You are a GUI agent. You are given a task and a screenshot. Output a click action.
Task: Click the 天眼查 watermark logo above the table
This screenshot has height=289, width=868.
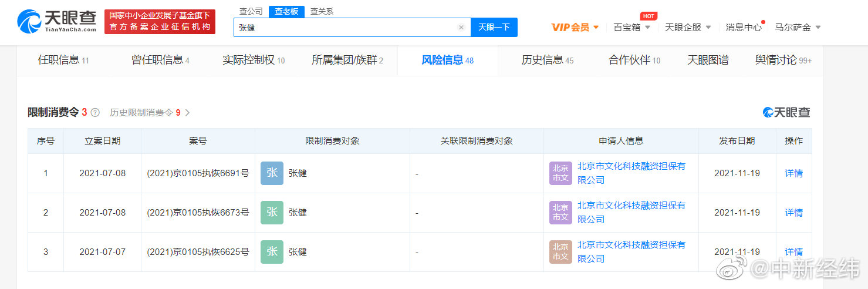[x=786, y=113]
